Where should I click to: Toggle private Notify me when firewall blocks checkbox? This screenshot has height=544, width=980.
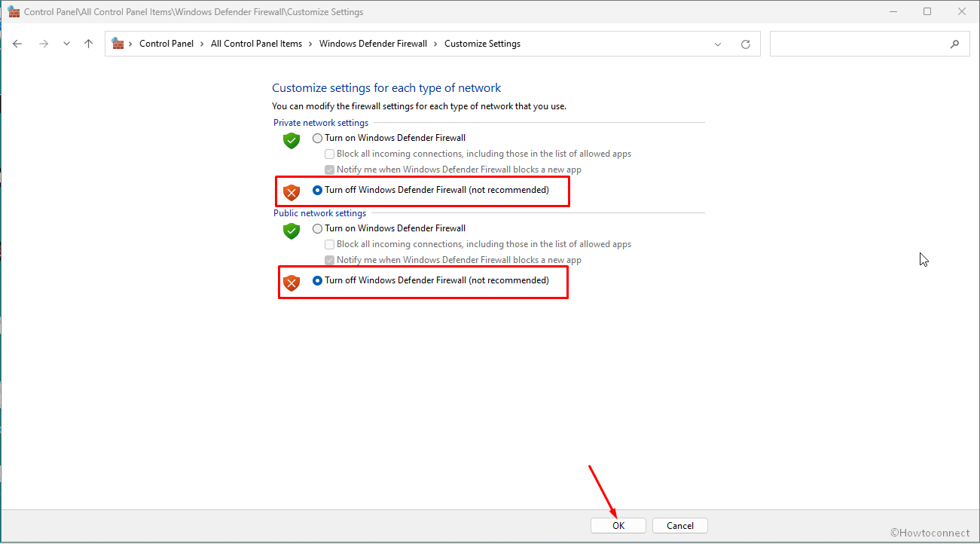(x=329, y=170)
